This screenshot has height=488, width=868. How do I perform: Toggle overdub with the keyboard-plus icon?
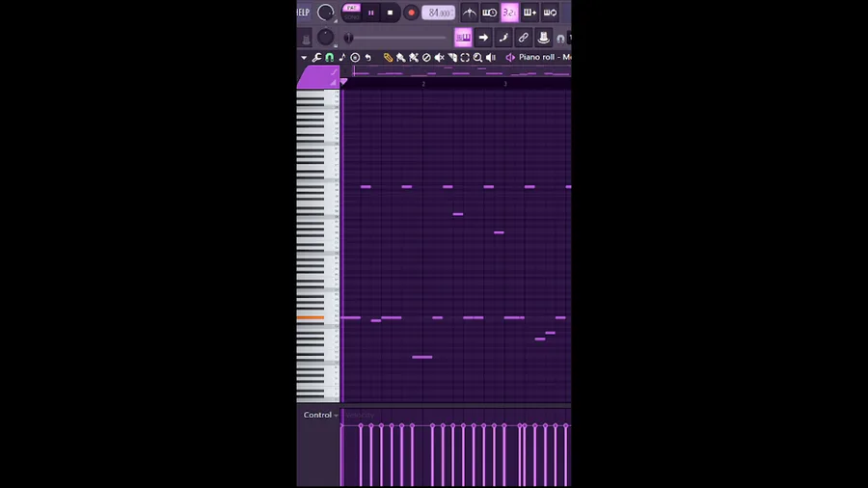529,13
